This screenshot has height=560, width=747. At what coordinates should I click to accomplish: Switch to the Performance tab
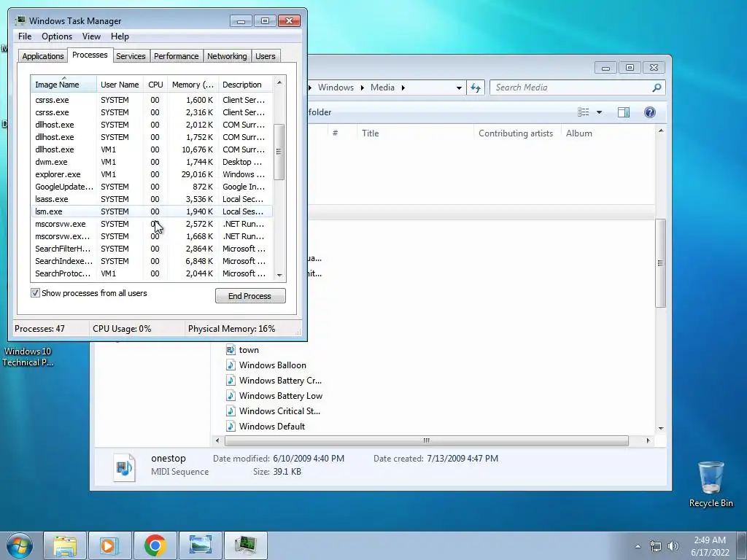coord(177,56)
